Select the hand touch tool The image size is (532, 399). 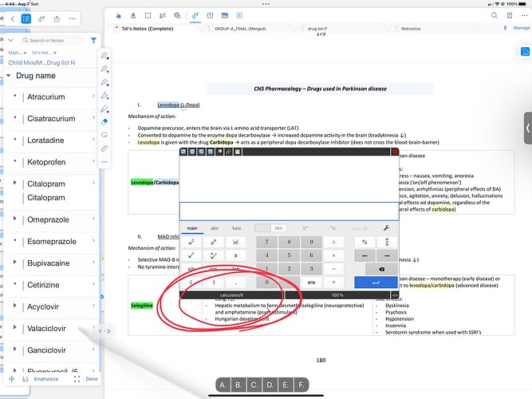point(118,16)
